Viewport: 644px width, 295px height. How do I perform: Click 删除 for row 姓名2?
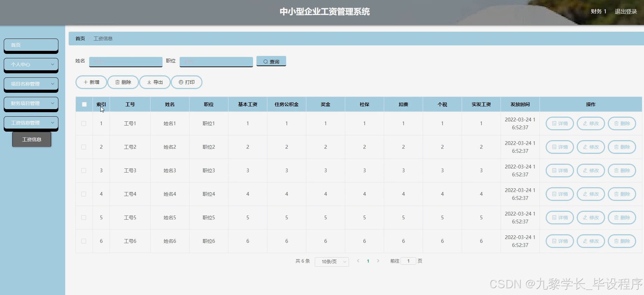point(622,147)
